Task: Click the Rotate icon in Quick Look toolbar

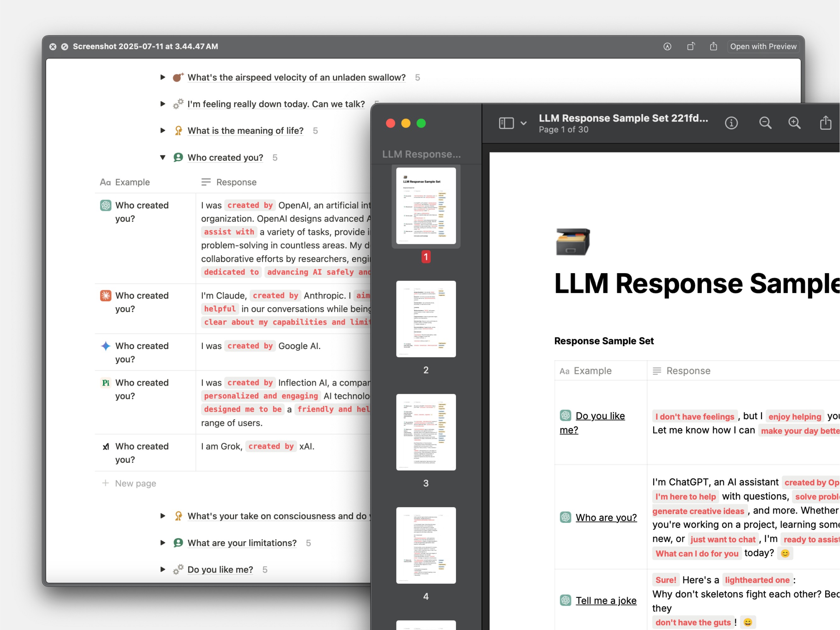Action: click(x=691, y=46)
